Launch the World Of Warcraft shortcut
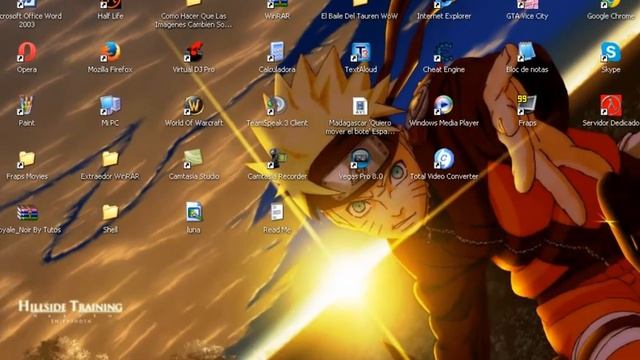 pyautogui.click(x=193, y=105)
